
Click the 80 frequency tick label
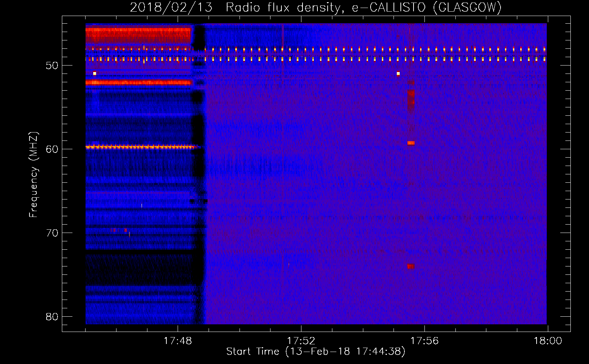point(52,317)
